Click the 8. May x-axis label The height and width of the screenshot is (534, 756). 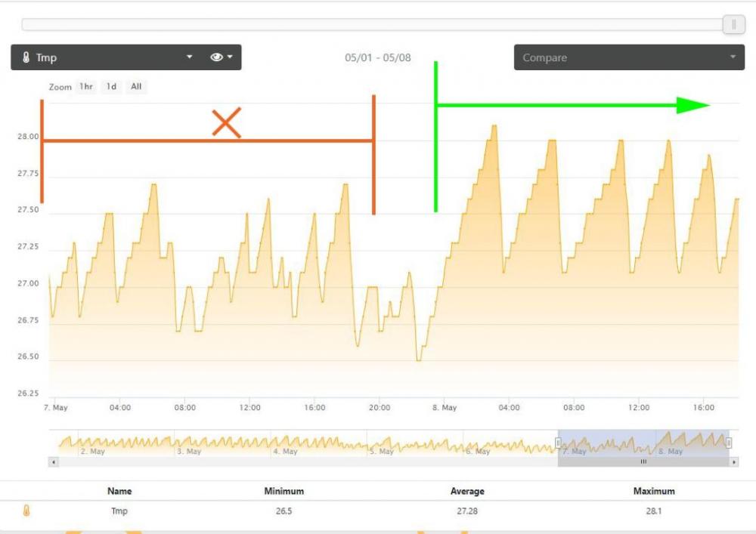click(445, 407)
